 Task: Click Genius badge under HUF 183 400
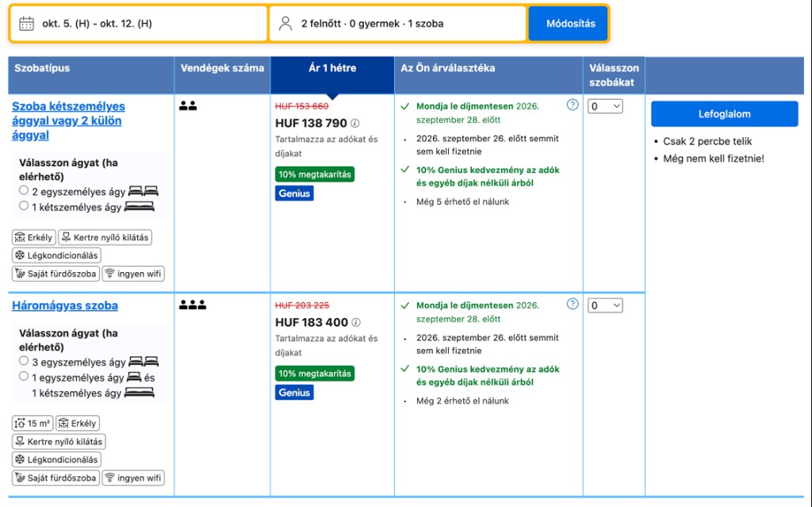(294, 393)
